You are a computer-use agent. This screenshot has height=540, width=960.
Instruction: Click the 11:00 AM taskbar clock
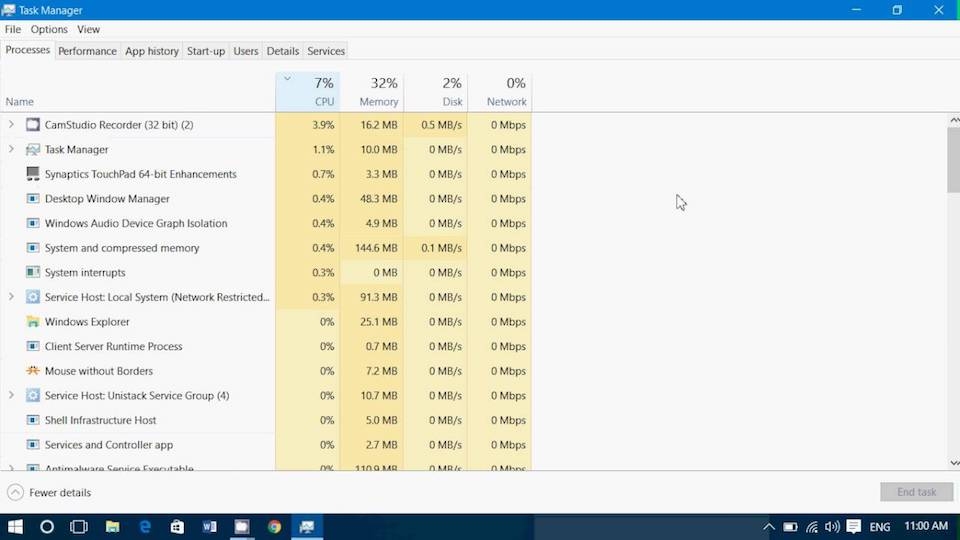tap(926, 526)
